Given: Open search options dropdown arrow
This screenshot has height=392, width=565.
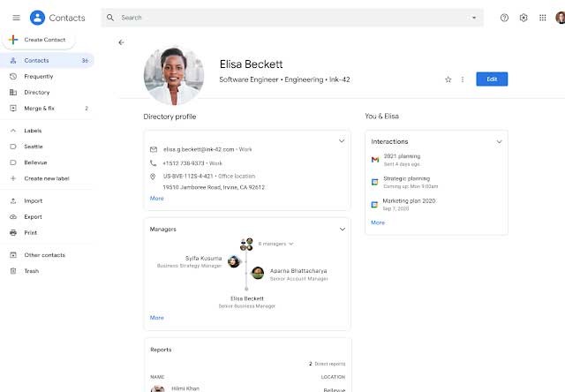Looking at the screenshot, I should point(474,18).
